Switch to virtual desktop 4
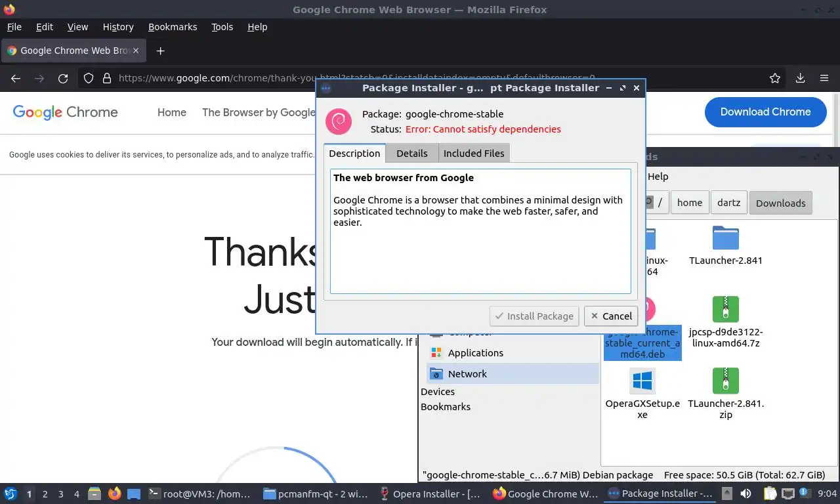 point(77,494)
